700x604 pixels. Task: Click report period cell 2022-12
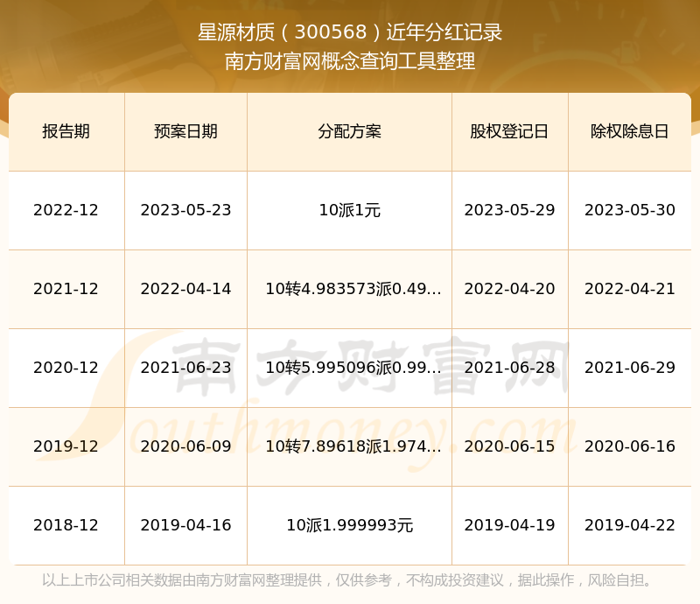pyautogui.click(x=66, y=210)
